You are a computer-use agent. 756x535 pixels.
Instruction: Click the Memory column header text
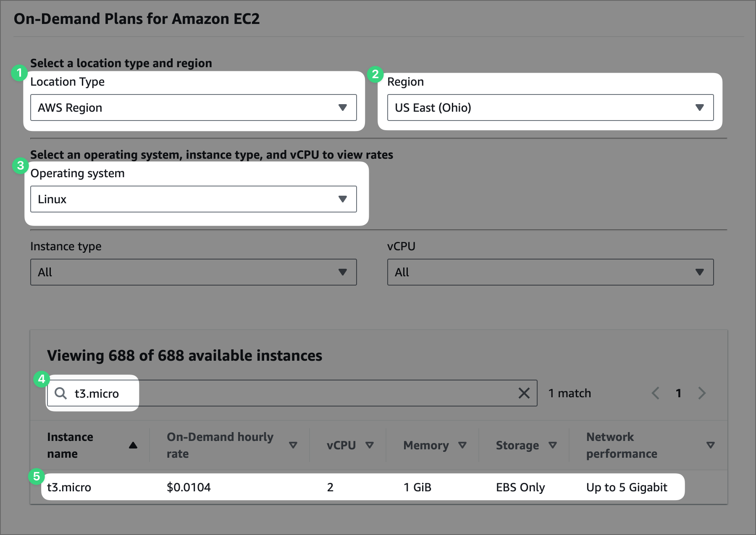tap(426, 445)
